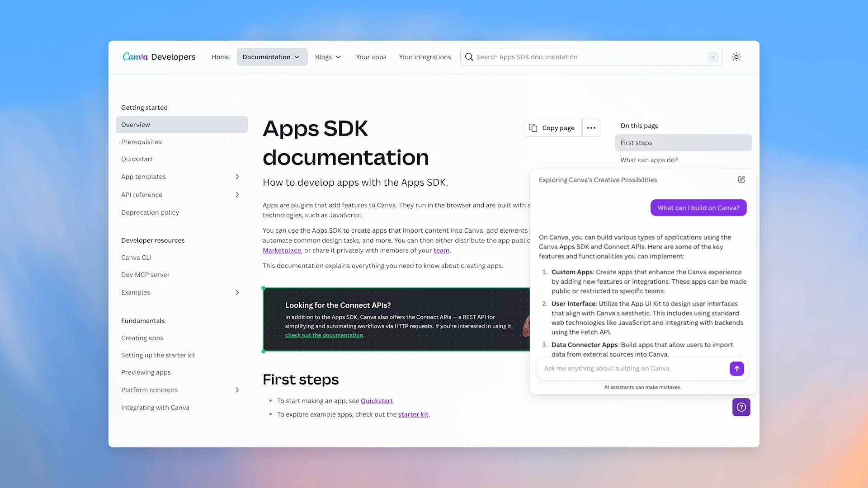The width and height of the screenshot is (868, 488).
Task: Open the Marketplace hyperlink
Action: pyautogui.click(x=282, y=250)
